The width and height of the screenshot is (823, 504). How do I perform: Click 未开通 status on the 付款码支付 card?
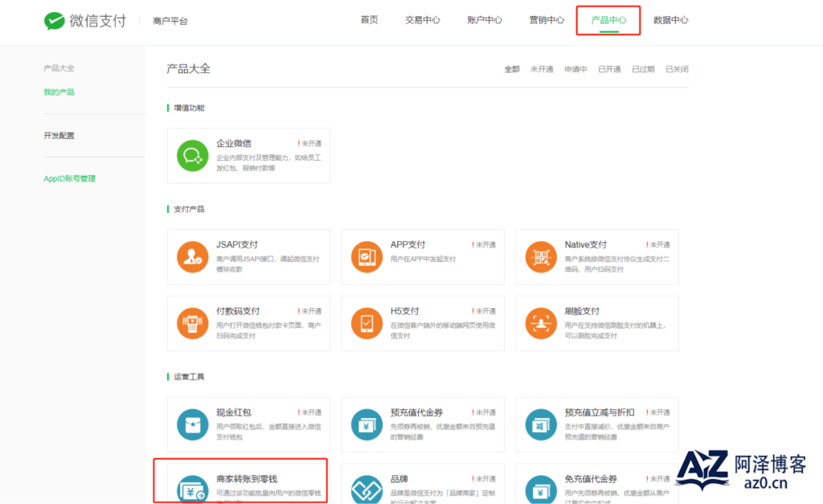(309, 311)
